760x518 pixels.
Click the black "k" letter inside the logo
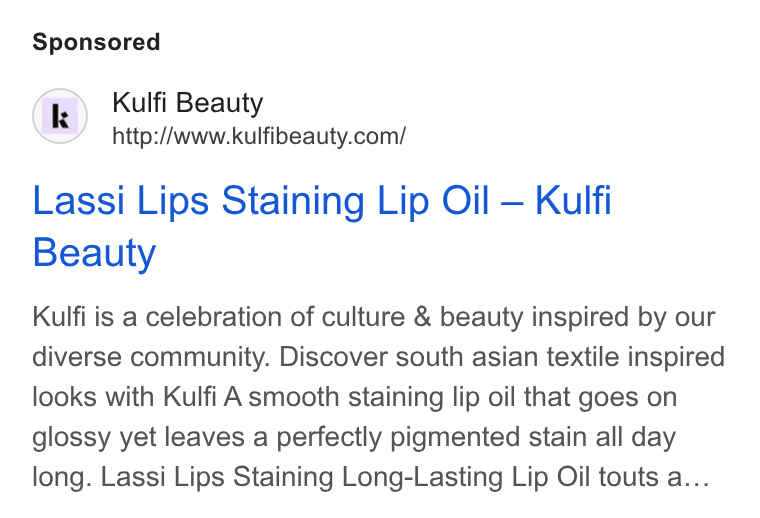click(60, 116)
